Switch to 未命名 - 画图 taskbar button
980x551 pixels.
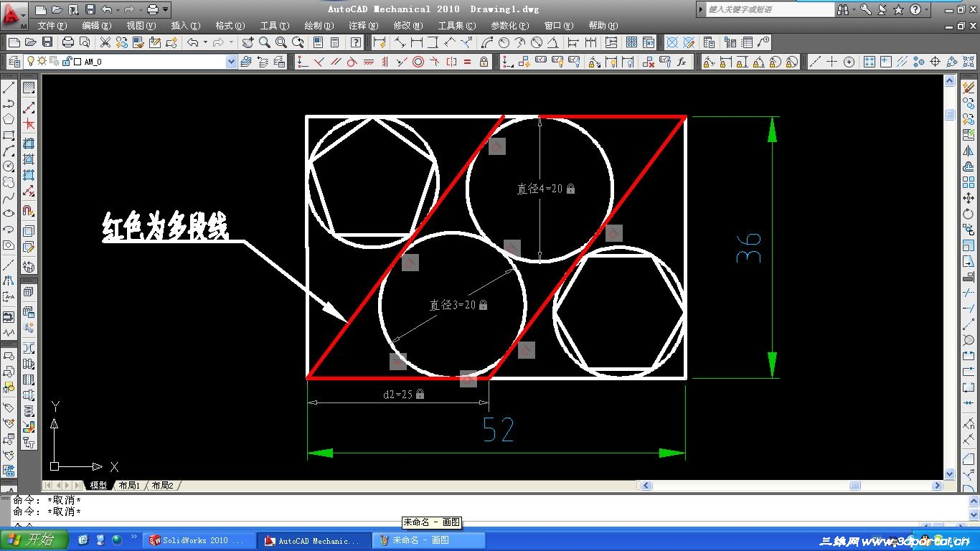430,541
